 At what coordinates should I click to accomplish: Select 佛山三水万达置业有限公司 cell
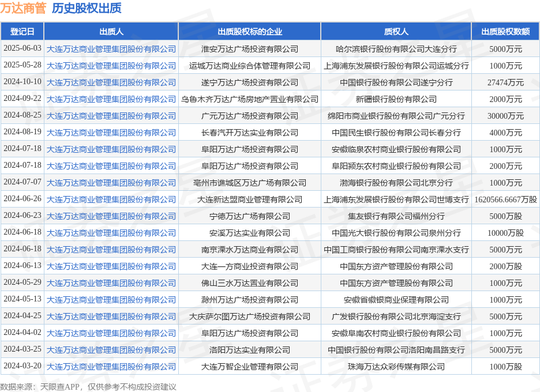pos(250,283)
